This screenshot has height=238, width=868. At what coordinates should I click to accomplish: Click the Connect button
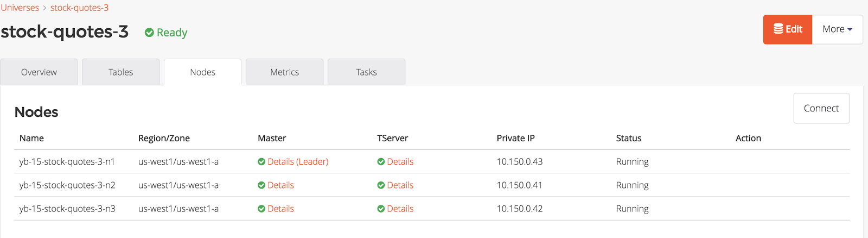coord(821,108)
